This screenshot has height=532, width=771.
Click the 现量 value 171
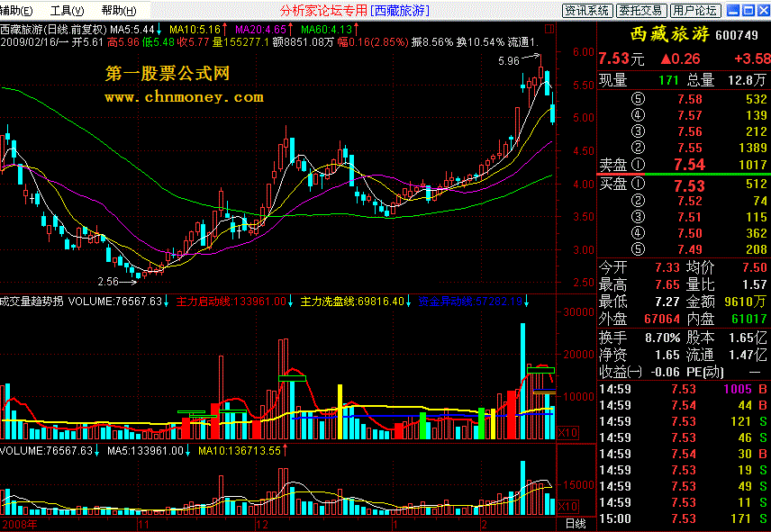[x=668, y=79]
